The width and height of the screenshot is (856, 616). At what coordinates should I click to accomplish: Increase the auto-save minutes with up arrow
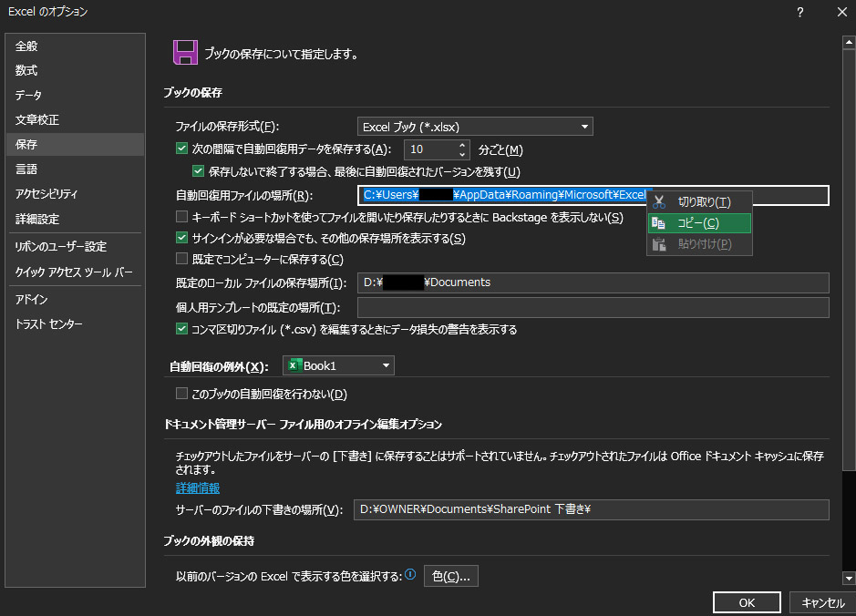(x=463, y=145)
